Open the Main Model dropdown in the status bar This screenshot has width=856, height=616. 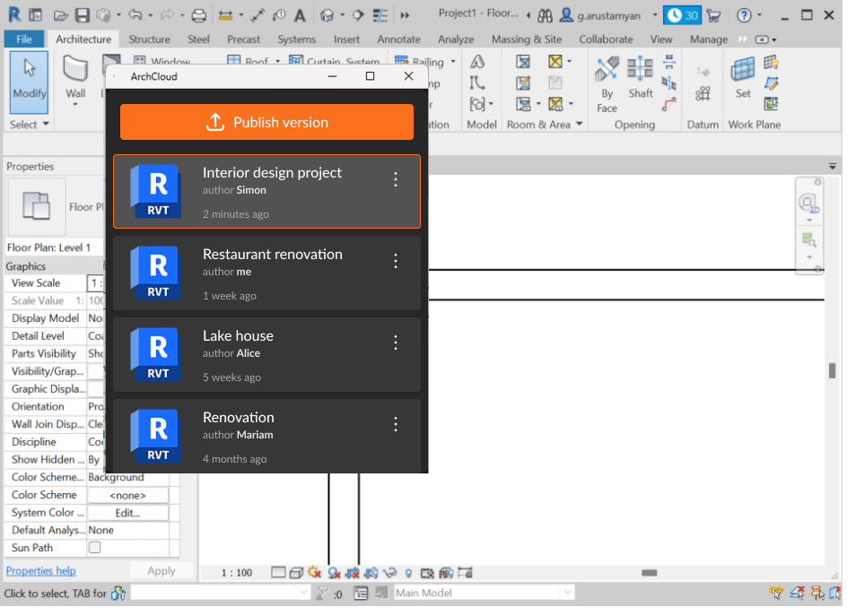pos(567,592)
